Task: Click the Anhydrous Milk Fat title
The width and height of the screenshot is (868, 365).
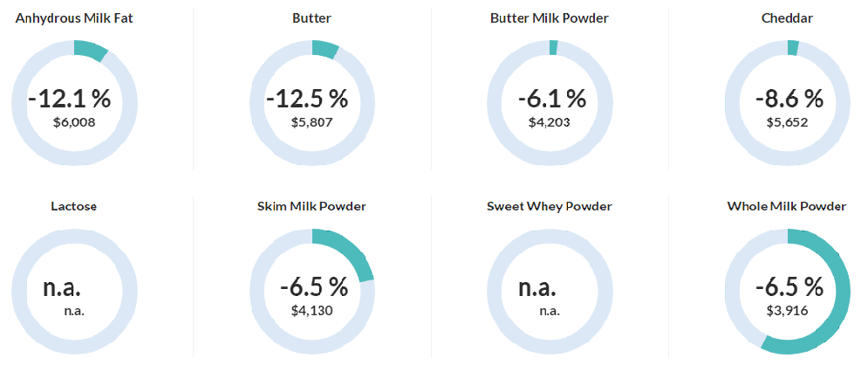Action: 74,17
